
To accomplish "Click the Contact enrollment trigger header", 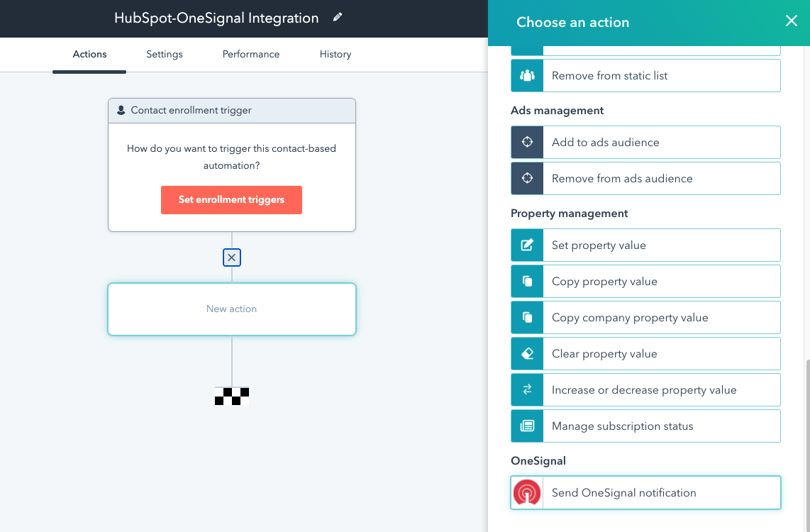I will pos(232,111).
